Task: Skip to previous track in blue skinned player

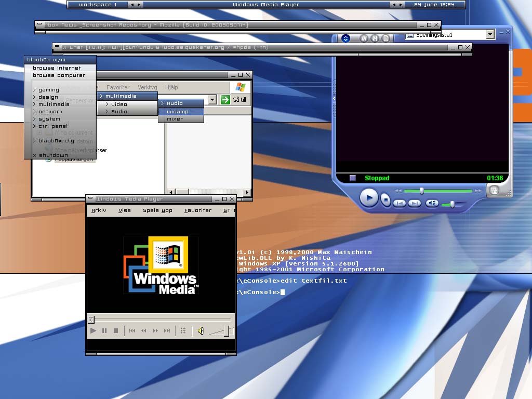Action: (x=400, y=203)
